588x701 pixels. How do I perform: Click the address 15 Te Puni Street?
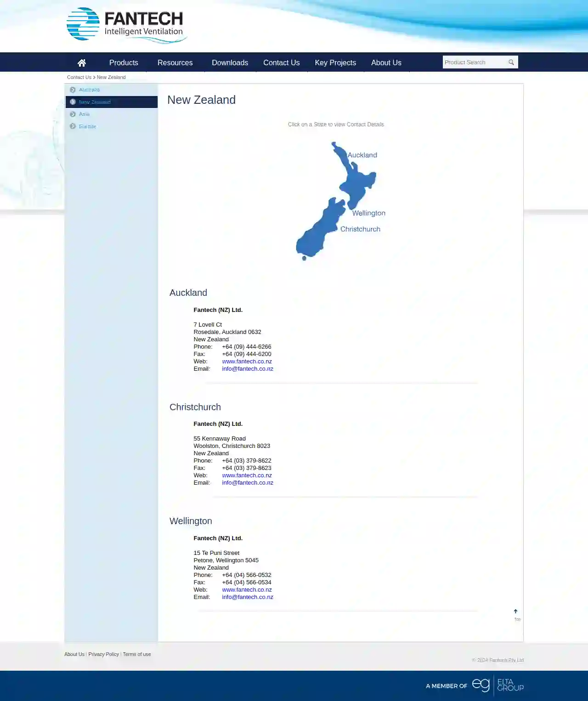click(216, 553)
